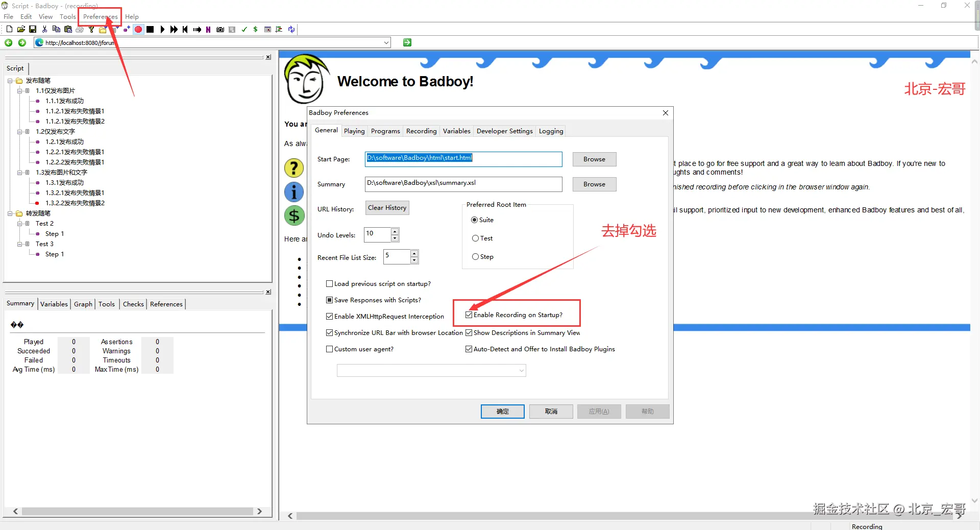The image size is (980, 530).
Task: Play the script with the Play arrow
Action: [162, 29]
